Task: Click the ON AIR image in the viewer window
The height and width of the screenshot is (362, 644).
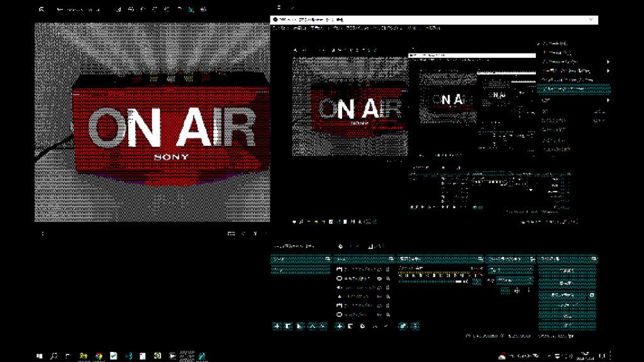Action: [x=152, y=123]
